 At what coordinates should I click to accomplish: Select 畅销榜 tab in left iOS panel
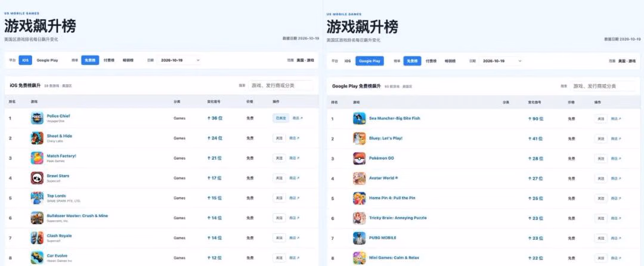pos(128,60)
